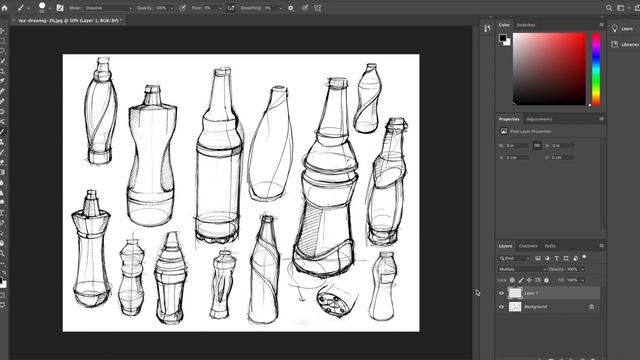
Task: Toggle pressure for opacity icon
Action: coord(182,8)
